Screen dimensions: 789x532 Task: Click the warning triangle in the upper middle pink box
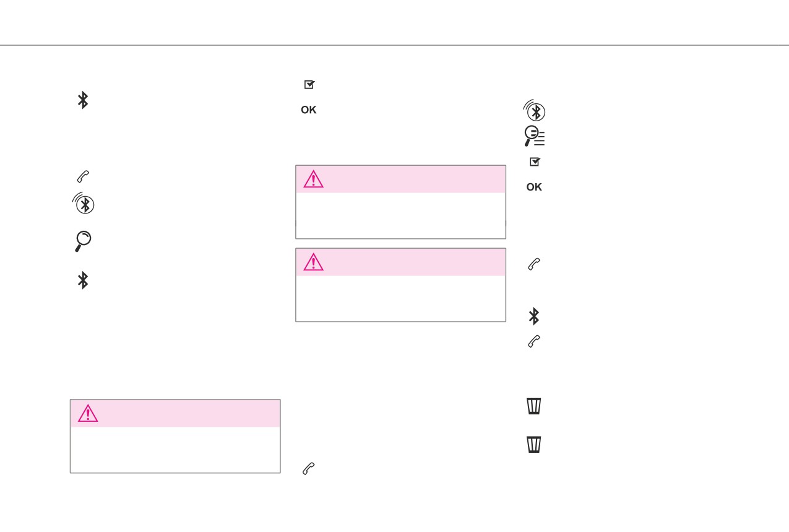(x=313, y=179)
